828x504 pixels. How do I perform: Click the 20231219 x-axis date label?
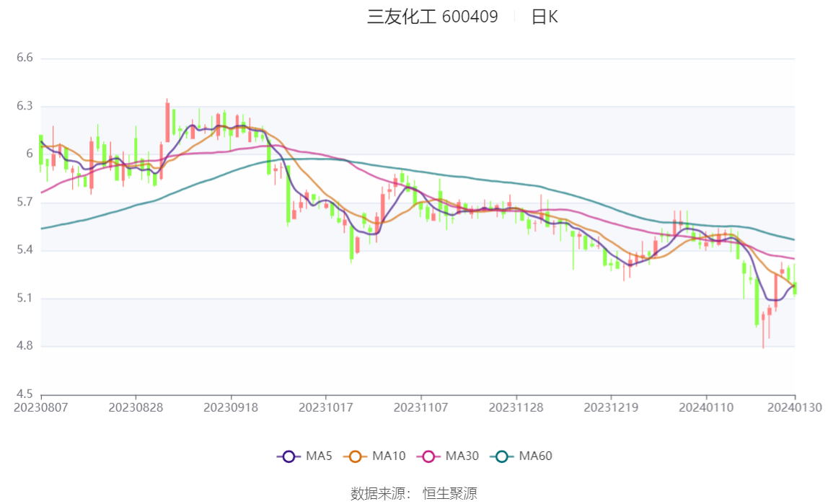pos(611,407)
